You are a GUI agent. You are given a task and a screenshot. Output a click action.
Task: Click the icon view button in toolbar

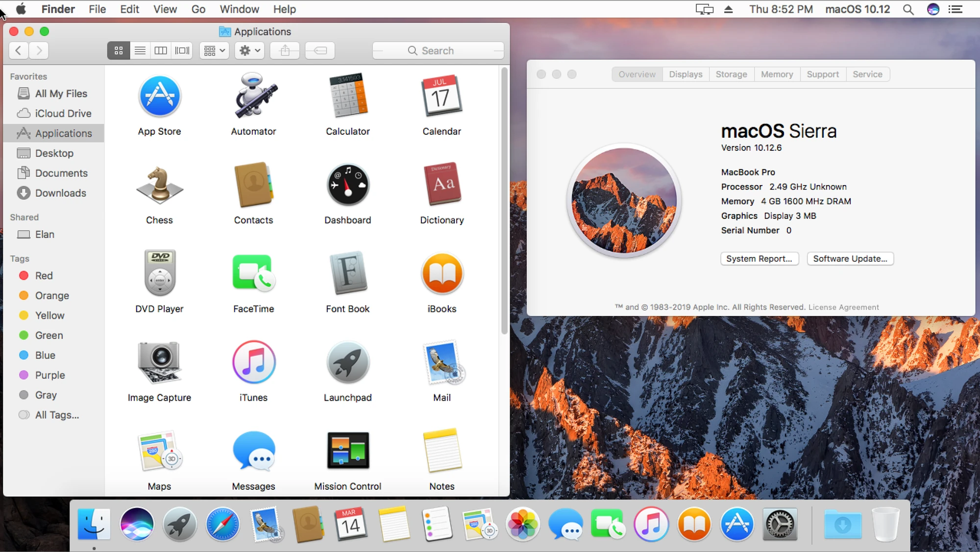tap(119, 50)
